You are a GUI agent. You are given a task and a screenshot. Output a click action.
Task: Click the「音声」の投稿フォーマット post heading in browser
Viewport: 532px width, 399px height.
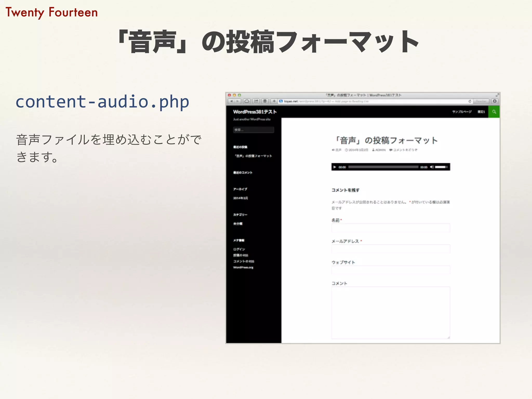click(x=386, y=141)
